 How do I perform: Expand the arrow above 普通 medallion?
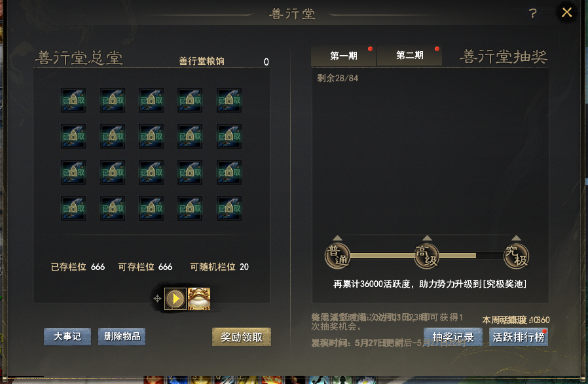point(337,238)
